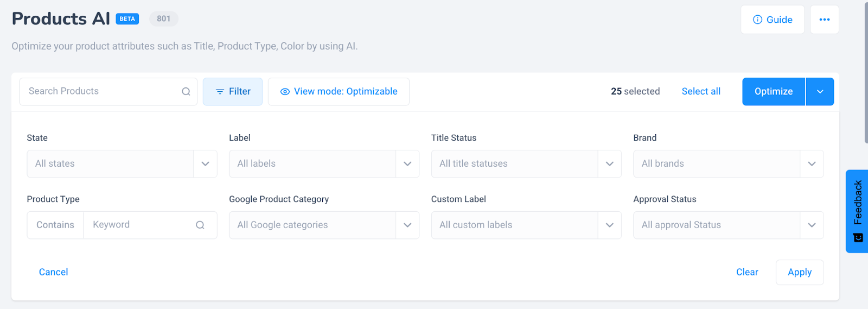The height and width of the screenshot is (309, 868).
Task: Open the All labels dropdown
Action: point(324,163)
